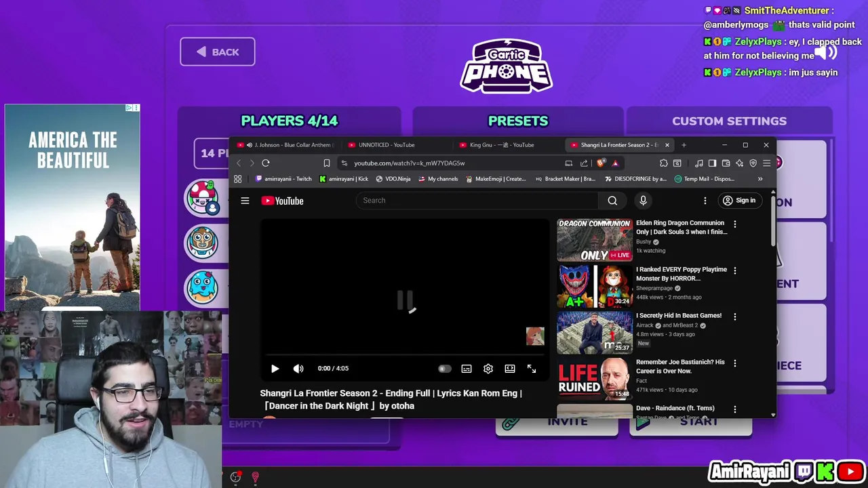The image size is (868, 488).
Task: Enter fullscreen on the video player
Action: point(532,369)
